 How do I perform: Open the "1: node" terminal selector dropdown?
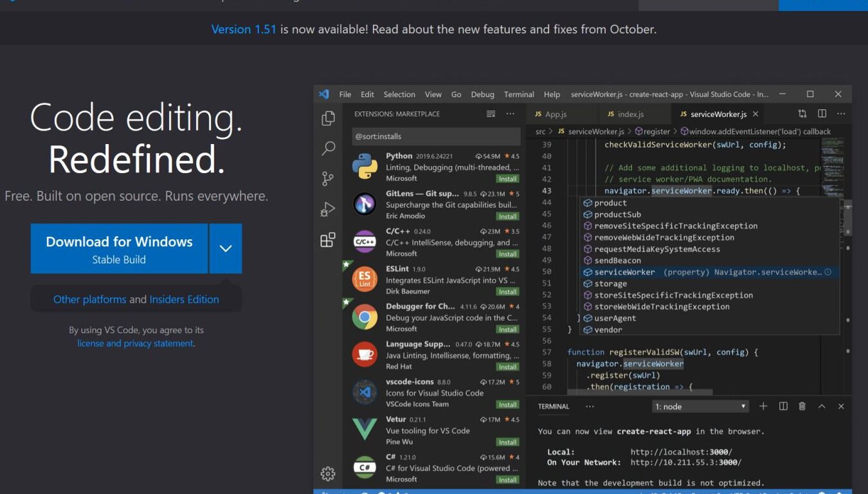(x=701, y=407)
